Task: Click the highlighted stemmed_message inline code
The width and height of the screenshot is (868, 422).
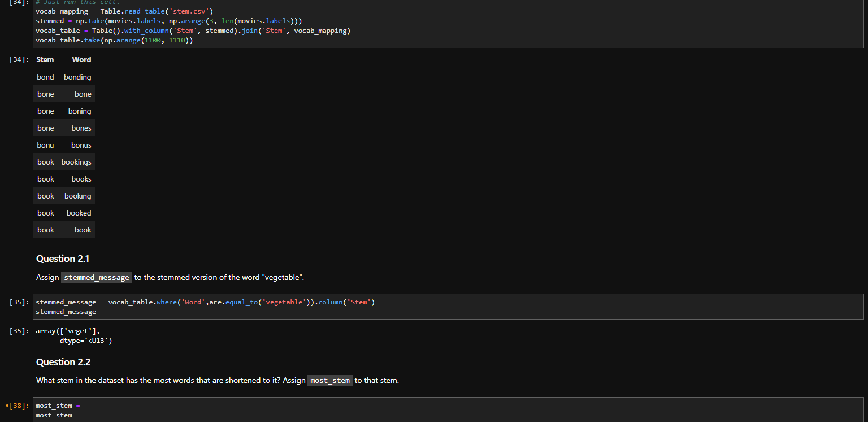Action: pyautogui.click(x=96, y=277)
